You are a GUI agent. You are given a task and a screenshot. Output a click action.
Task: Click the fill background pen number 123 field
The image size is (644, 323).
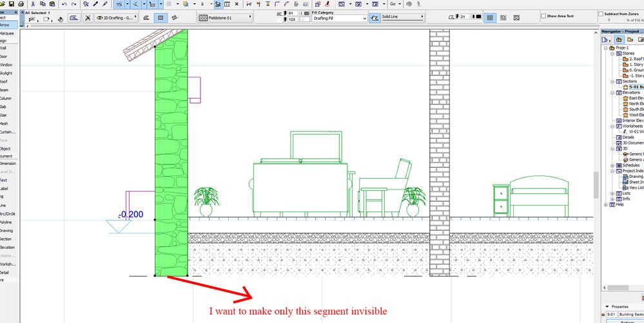(293, 19)
